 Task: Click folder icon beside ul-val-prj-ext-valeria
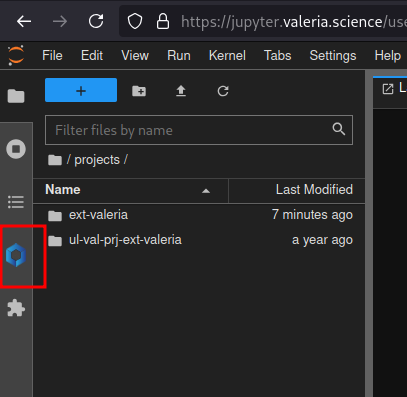pos(55,241)
